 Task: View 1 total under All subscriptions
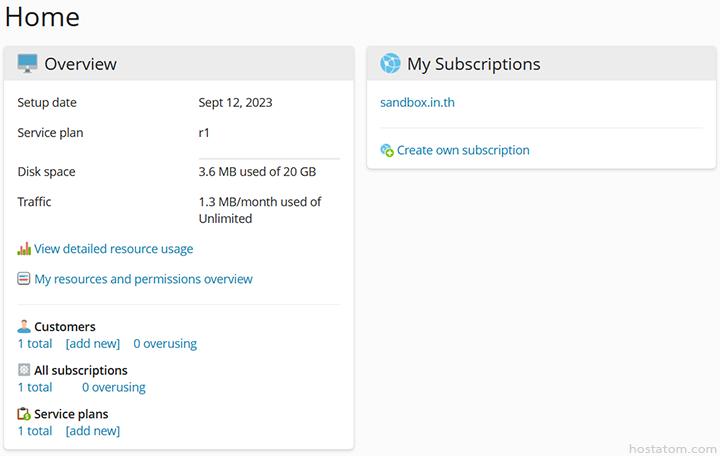[x=35, y=387]
